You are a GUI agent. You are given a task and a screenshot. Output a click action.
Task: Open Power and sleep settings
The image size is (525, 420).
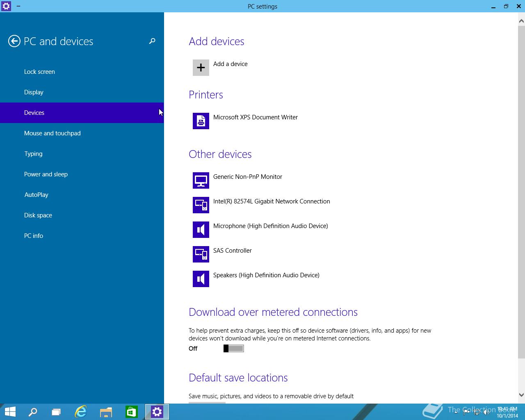coord(82,174)
